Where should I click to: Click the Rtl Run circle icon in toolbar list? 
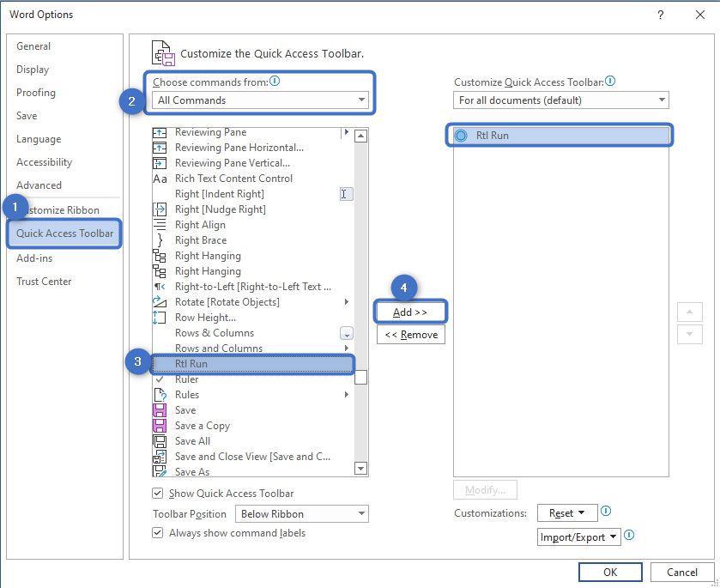coord(461,136)
